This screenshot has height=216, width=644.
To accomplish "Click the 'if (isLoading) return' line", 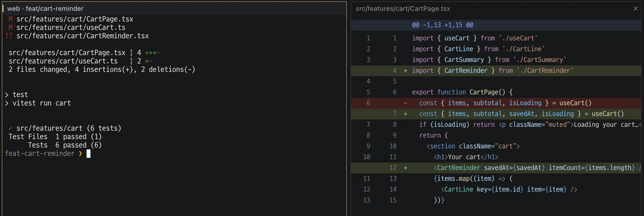I will pyautogui.click(x=496, y=125).
